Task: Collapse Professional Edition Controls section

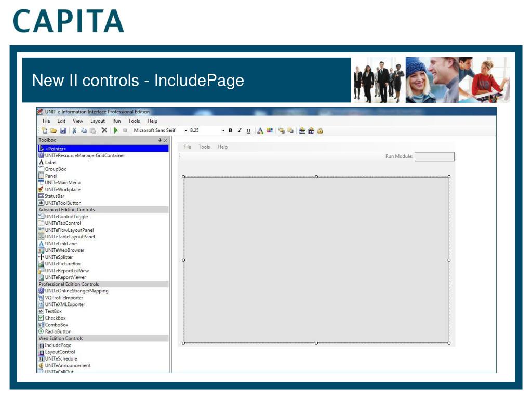Action: [x=103, y=284]
